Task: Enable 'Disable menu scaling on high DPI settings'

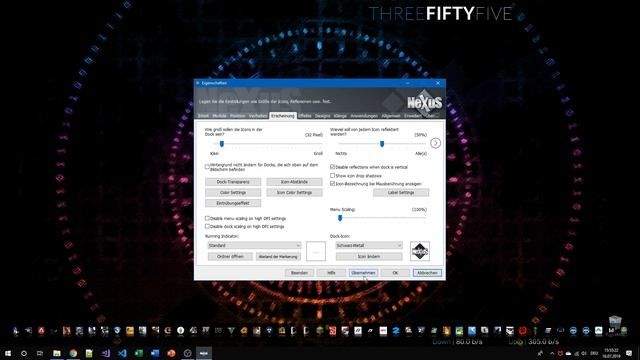Action: (x=207, y=218)
